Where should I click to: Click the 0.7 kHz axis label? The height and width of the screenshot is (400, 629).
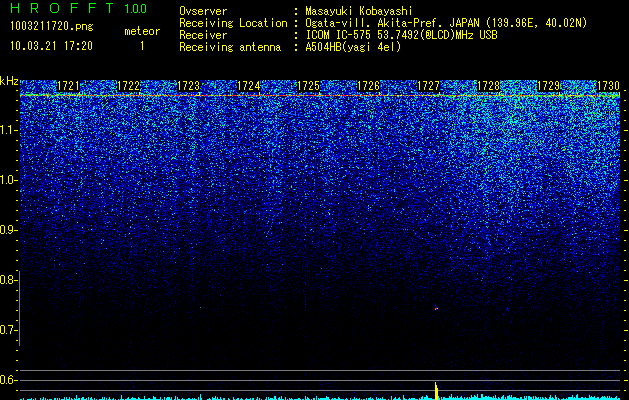[8, 330]
